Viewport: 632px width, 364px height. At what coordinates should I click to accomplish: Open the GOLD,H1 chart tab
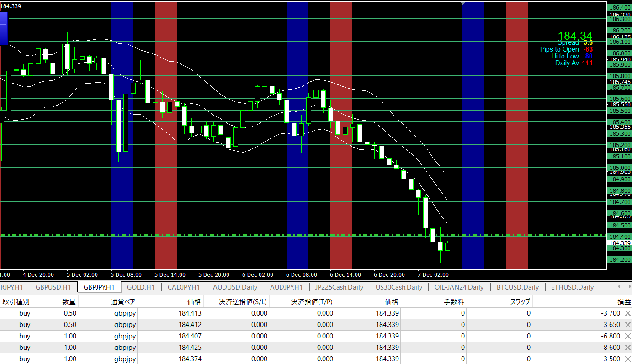[x=140, y=287]
